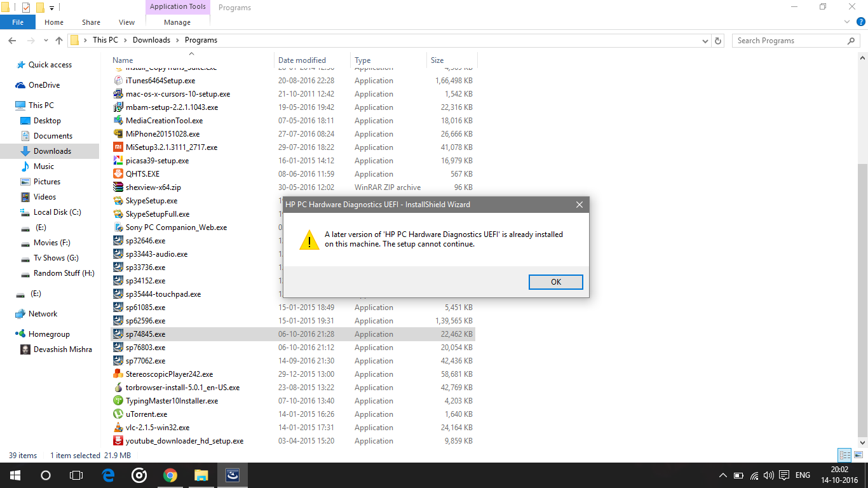
Task: Expand the chevron after Downloads in the address bar
Action: [x=177, y=40]
